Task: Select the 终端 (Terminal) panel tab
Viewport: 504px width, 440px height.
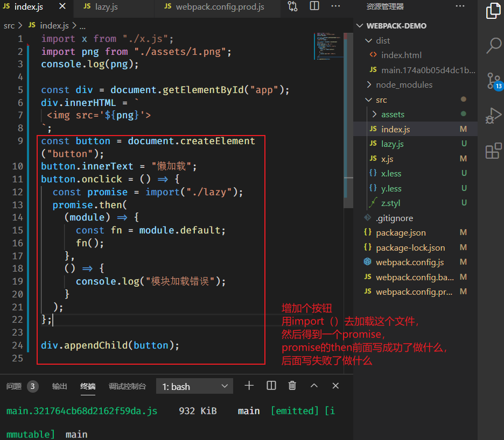Action: [x=88, y=386]
